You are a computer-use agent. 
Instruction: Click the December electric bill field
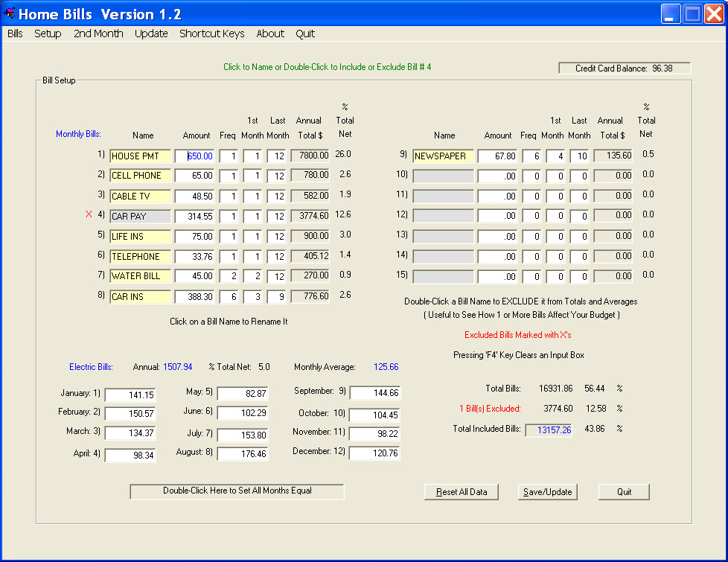tap(374, 453)
